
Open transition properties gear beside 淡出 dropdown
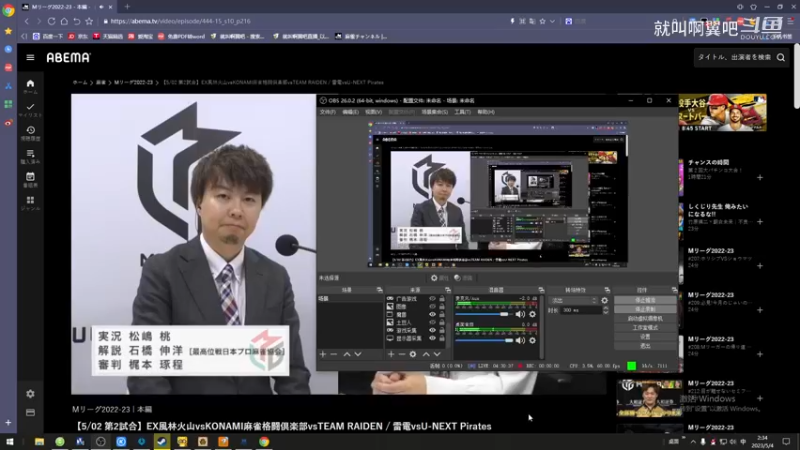pyautogui.click(x=605, y=301)
